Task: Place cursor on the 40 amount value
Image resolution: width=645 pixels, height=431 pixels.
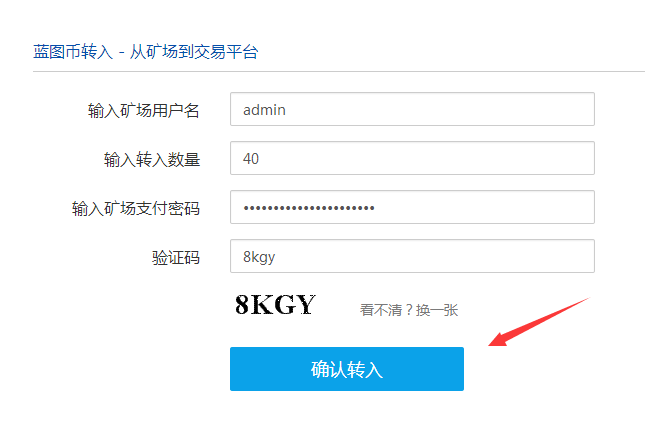Action: click(x=251, y=159)
